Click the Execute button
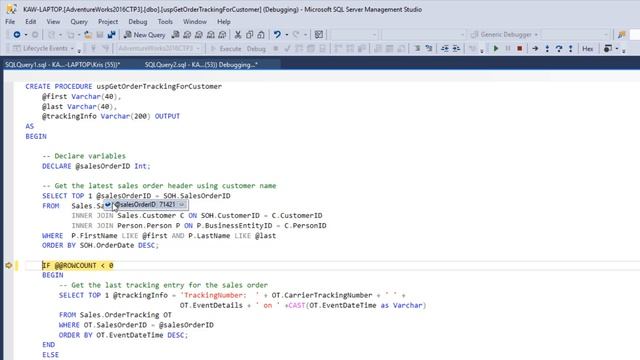Viewport: 640px width, 360px height. tap(226, 49)
